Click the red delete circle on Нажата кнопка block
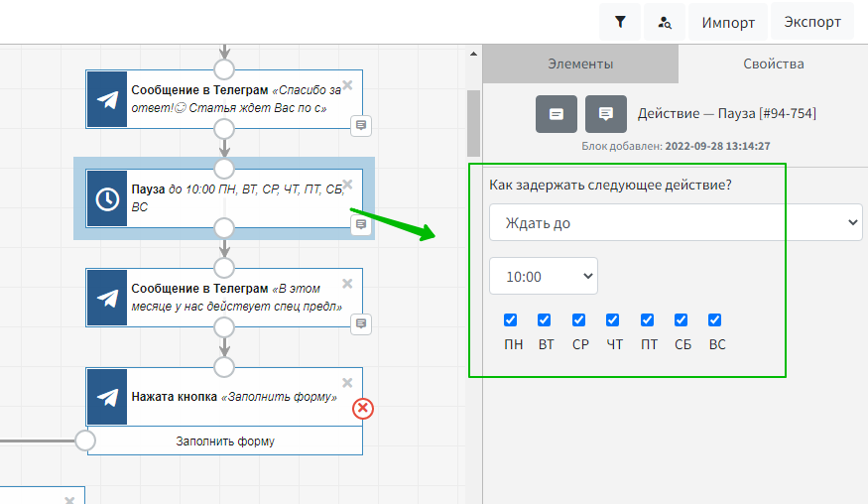Image resolution: width=868 pixels, height=504 pixels. coord(363,408)
